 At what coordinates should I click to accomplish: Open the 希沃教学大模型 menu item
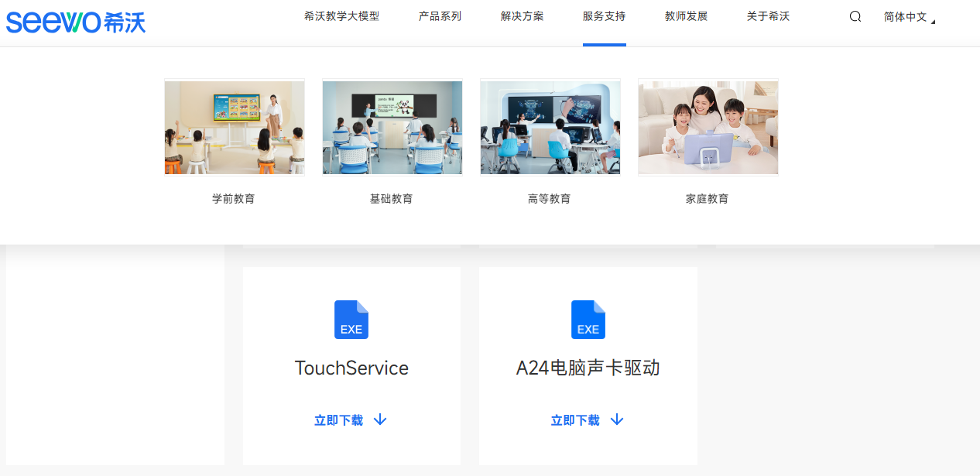click(341, 16)
